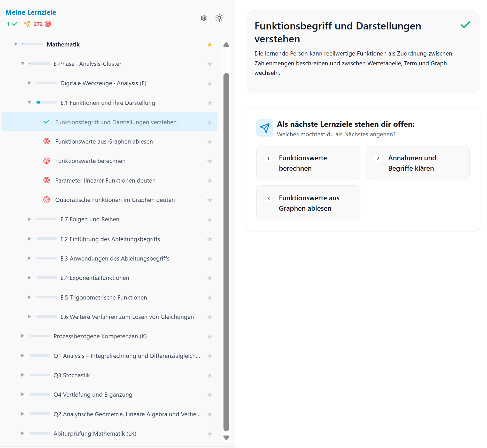Click target icon beside Parameter linearer Funktionen deuten

pos(47,180)
